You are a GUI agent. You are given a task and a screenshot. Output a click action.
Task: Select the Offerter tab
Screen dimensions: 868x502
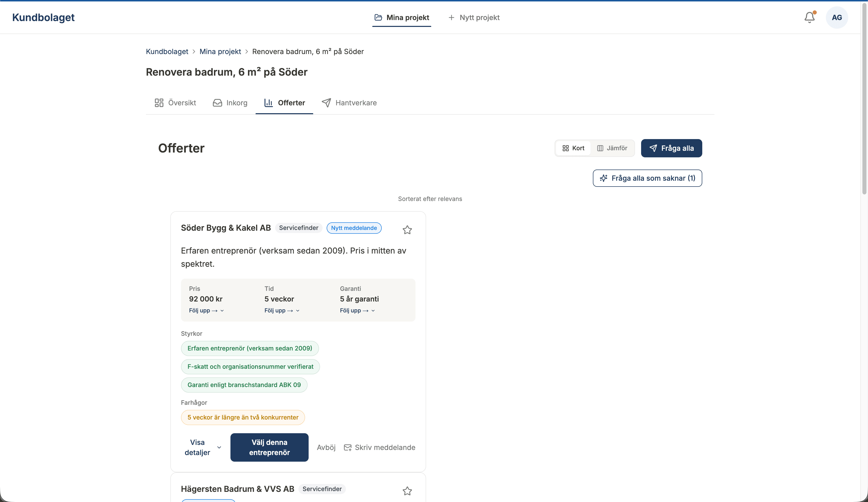[284, 103]
